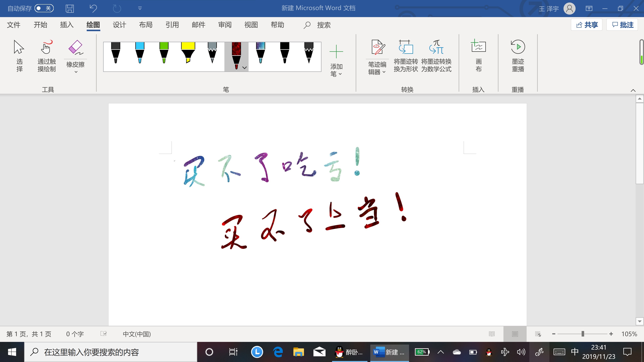Screen dimensions: 644x362
Task: Pick the first black pen
Action: tap(116, 53)
